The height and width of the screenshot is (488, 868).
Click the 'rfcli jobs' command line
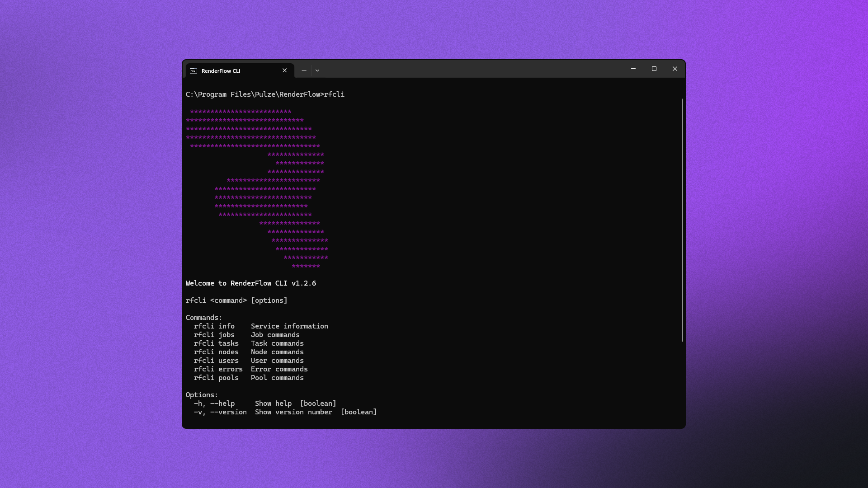pos(247,335)
